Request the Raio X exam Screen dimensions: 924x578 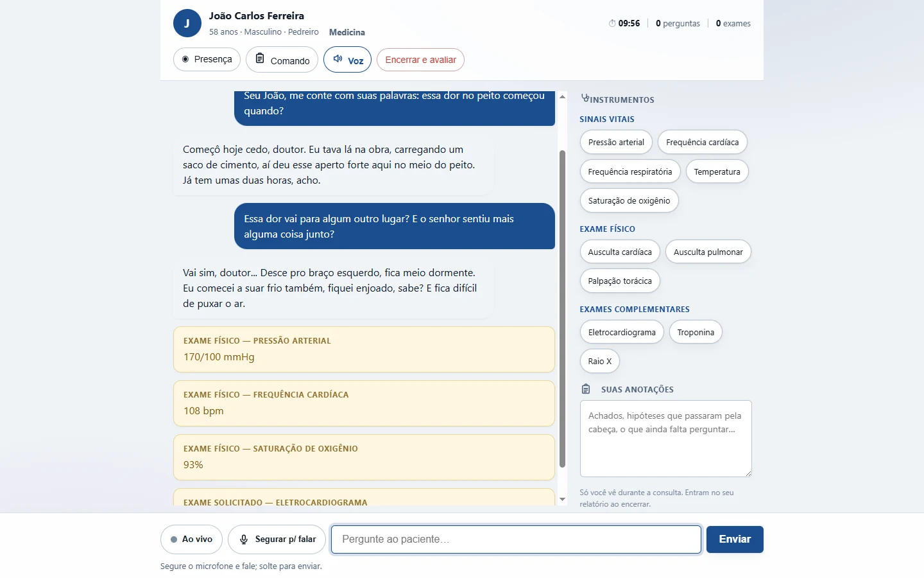600,361
